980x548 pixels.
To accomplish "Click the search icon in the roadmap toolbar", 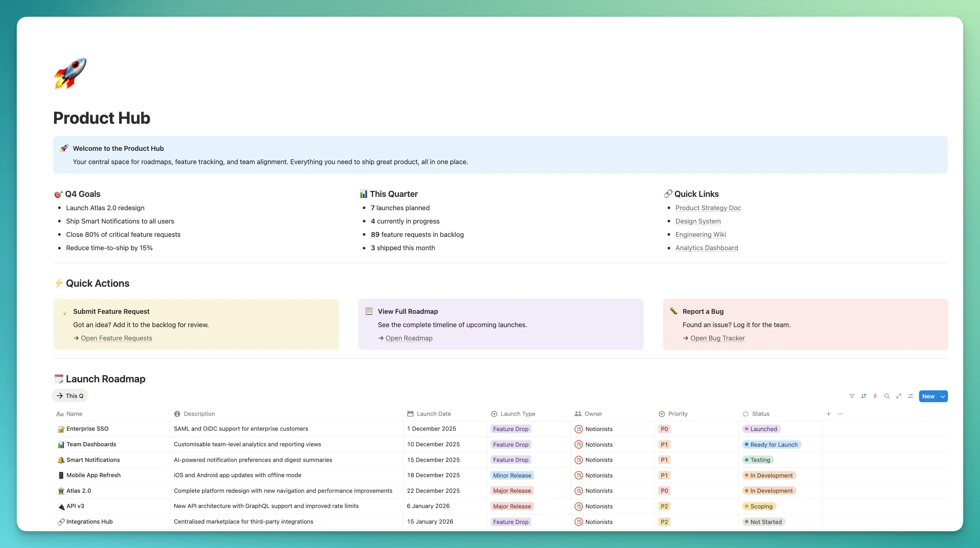I will click(x=887, y=396).
